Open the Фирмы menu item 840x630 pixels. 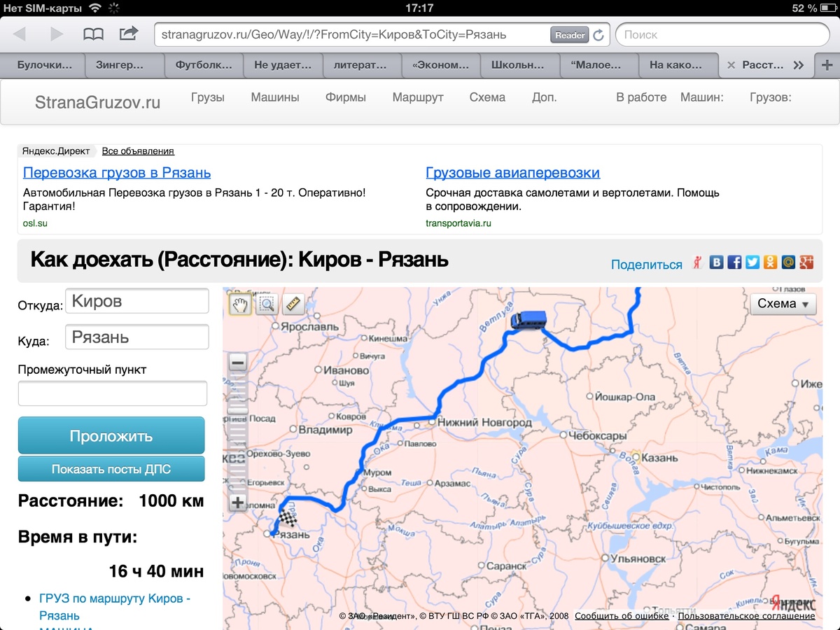point(346,97)
